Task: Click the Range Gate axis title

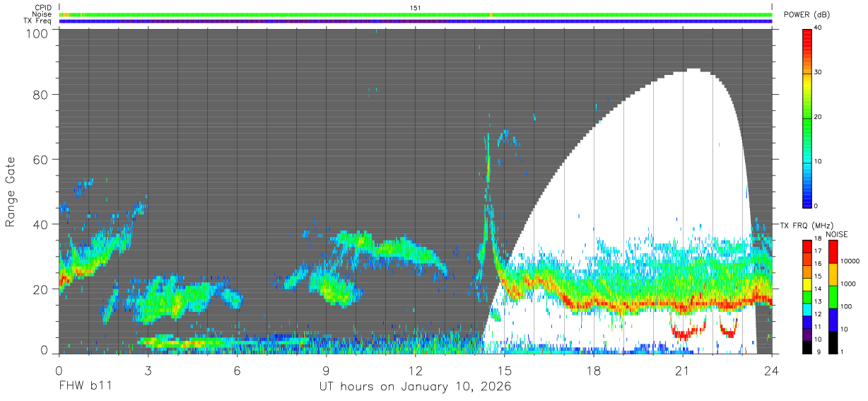Action: [11, 192]
